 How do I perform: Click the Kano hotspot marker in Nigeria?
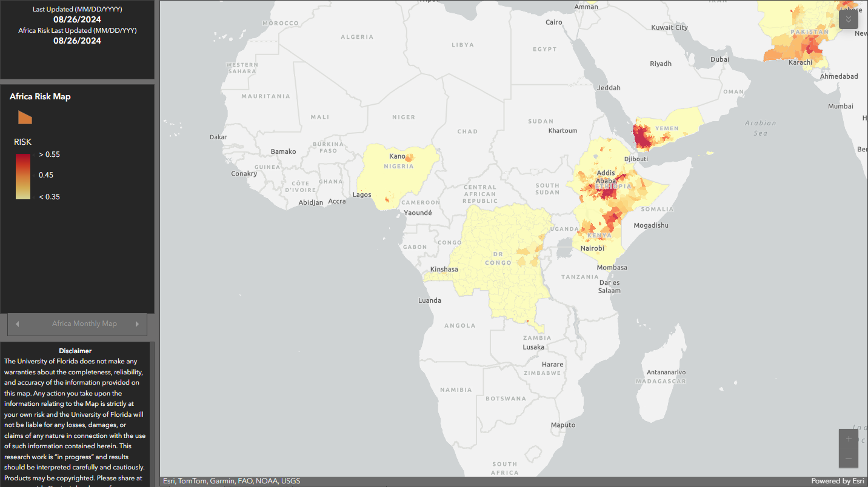409,157
